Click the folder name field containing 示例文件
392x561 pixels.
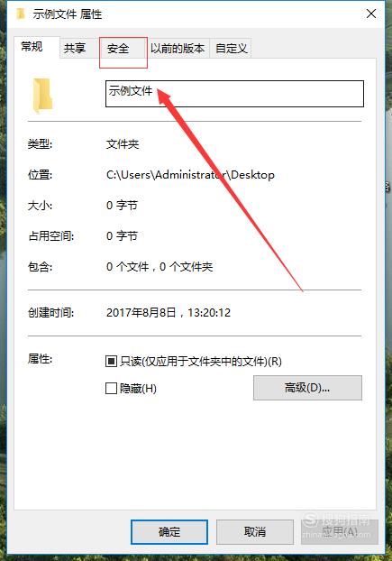[234, 94]
